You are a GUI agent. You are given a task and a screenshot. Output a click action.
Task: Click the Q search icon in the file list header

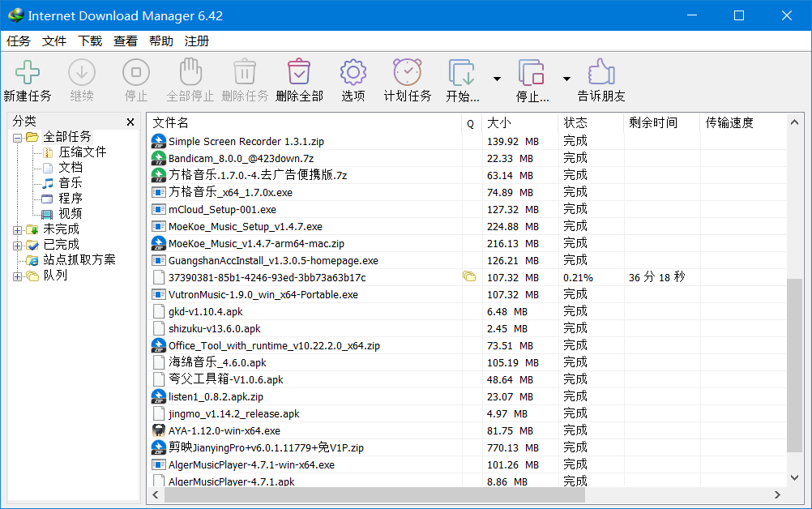click(470, 122)
